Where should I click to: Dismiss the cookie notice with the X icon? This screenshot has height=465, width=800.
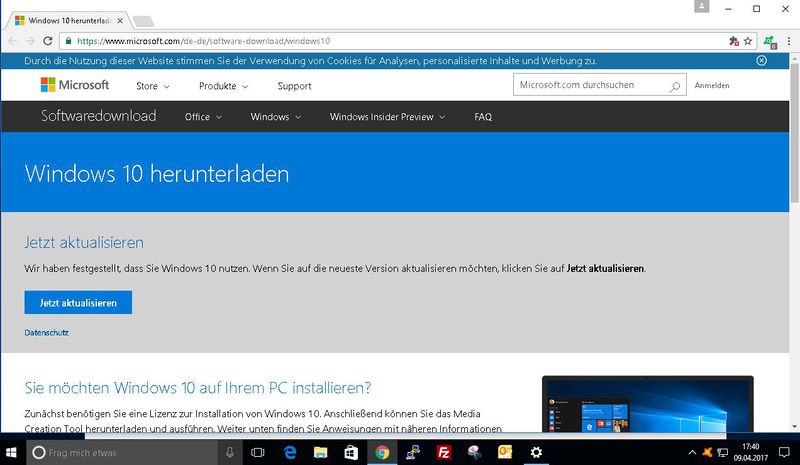point(761,60)
